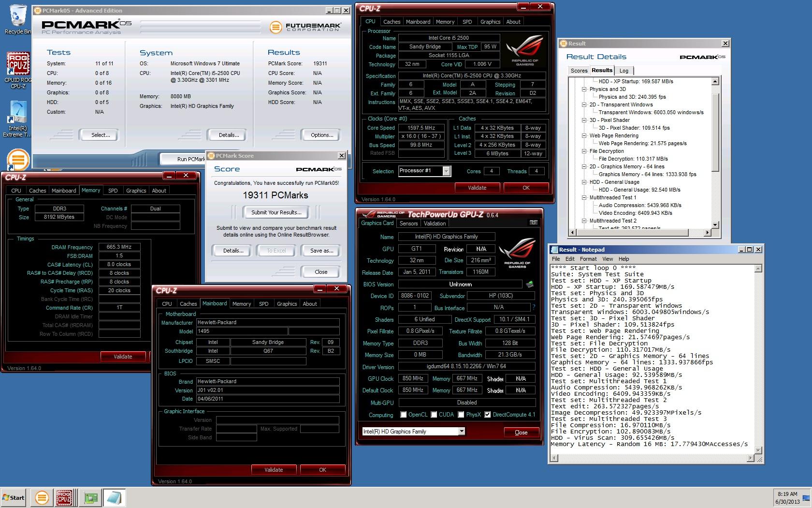
Task: Click PCMark taskbar button
Action: [x=42, y=497]
